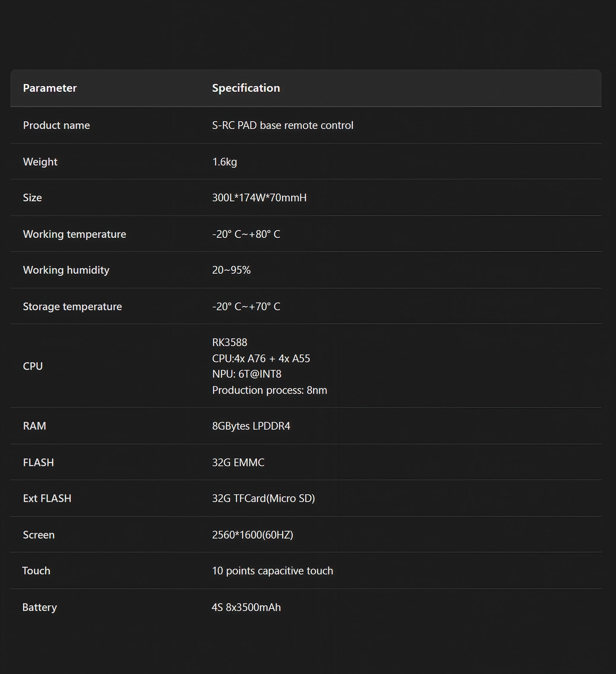Click Production process: 8nm text
Viewport: 616px width, 674px height.
pos(270,390)
